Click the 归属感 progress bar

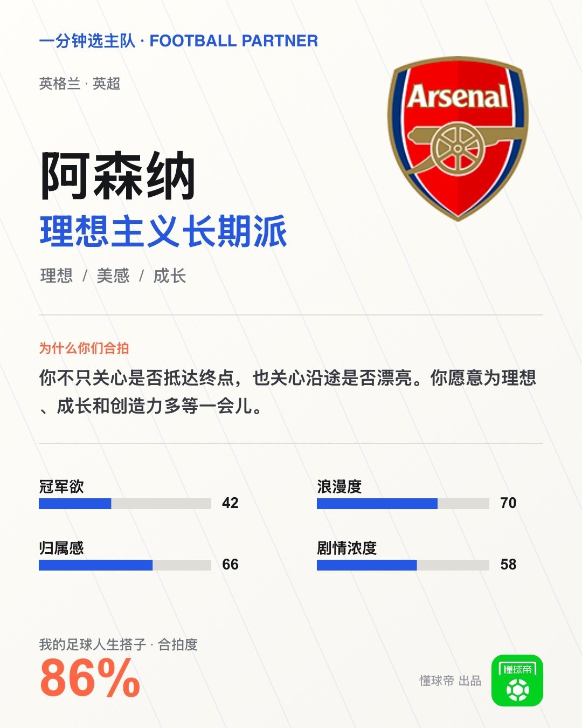pyautogui.click(x=125, y=565)
